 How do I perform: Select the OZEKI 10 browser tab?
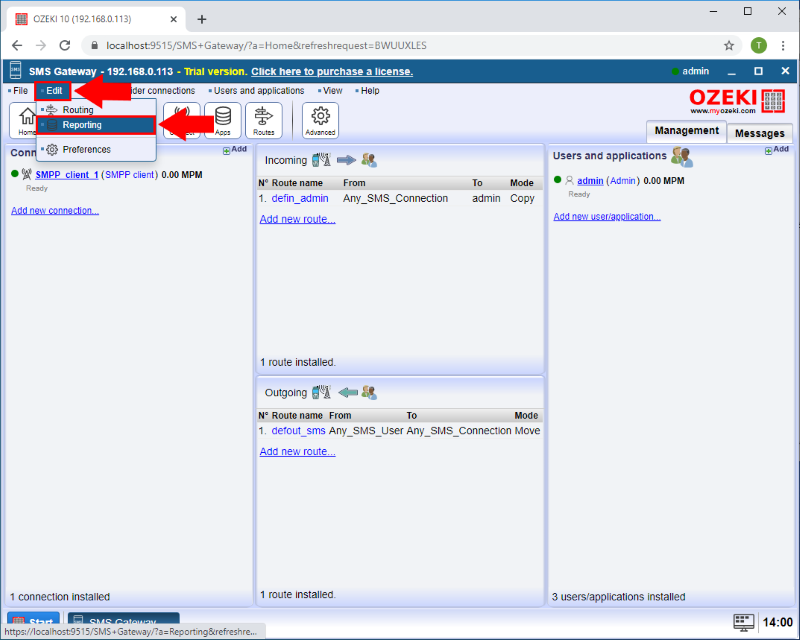[x=96, y=19]
